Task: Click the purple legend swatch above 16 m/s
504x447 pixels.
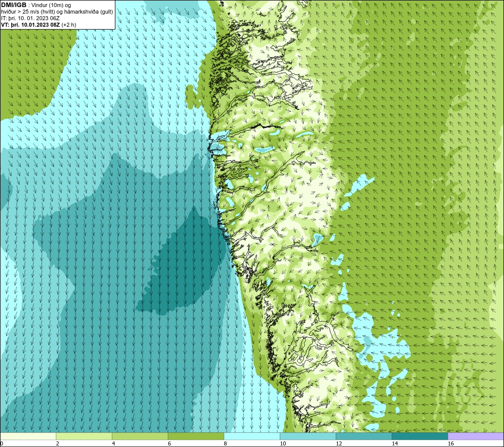Action: pos(476,436)
